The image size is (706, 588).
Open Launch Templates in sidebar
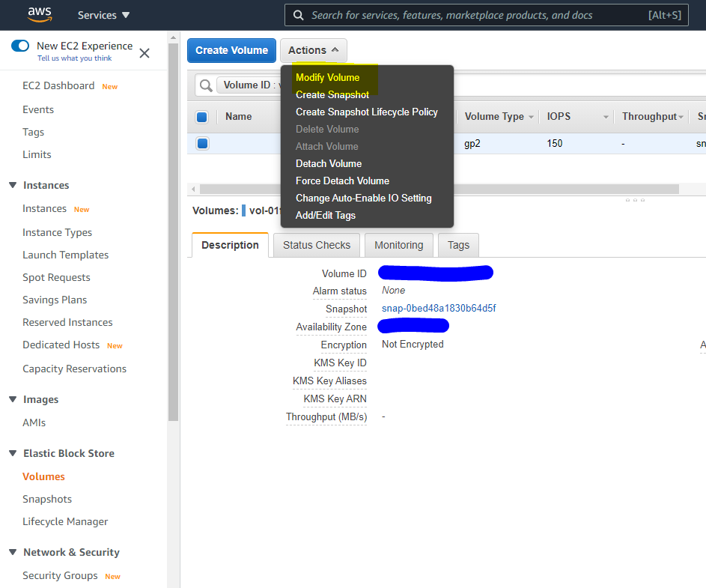coord(66,255)
